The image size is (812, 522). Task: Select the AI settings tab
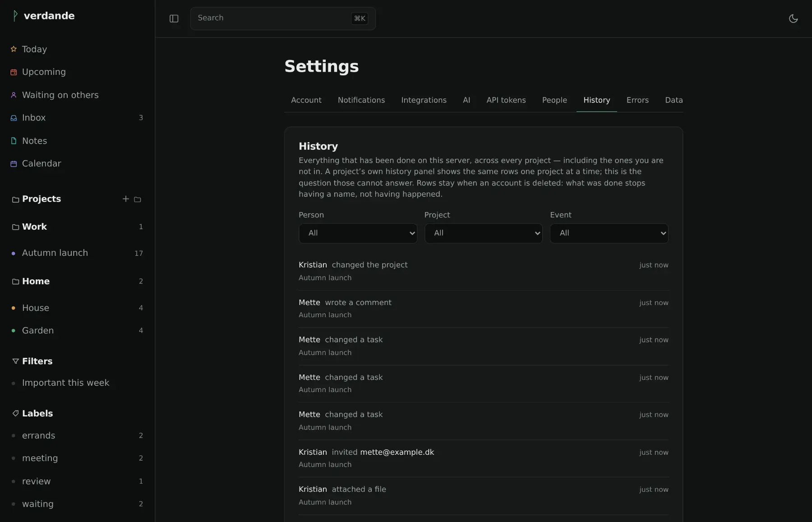[x=466, y=100]
